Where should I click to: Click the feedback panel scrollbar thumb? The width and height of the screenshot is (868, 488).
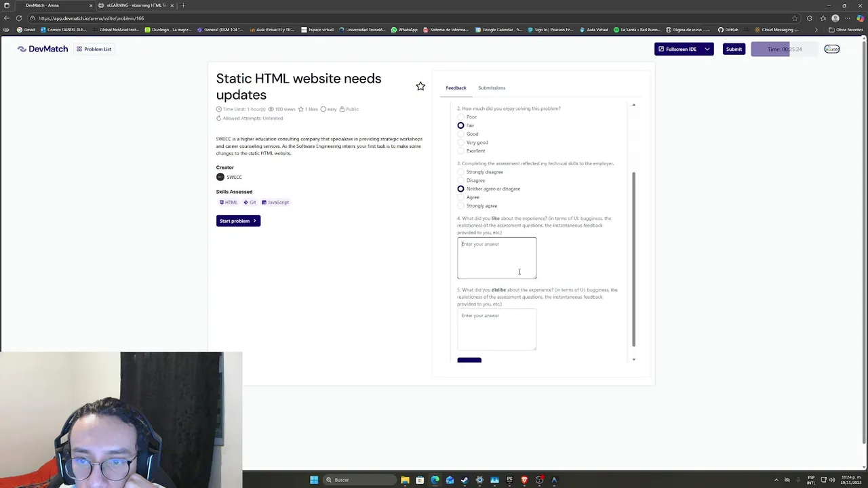tap(634, 259)
